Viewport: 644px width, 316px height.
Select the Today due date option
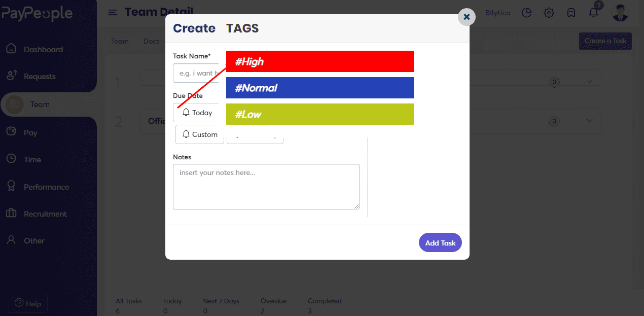point(197,113)
